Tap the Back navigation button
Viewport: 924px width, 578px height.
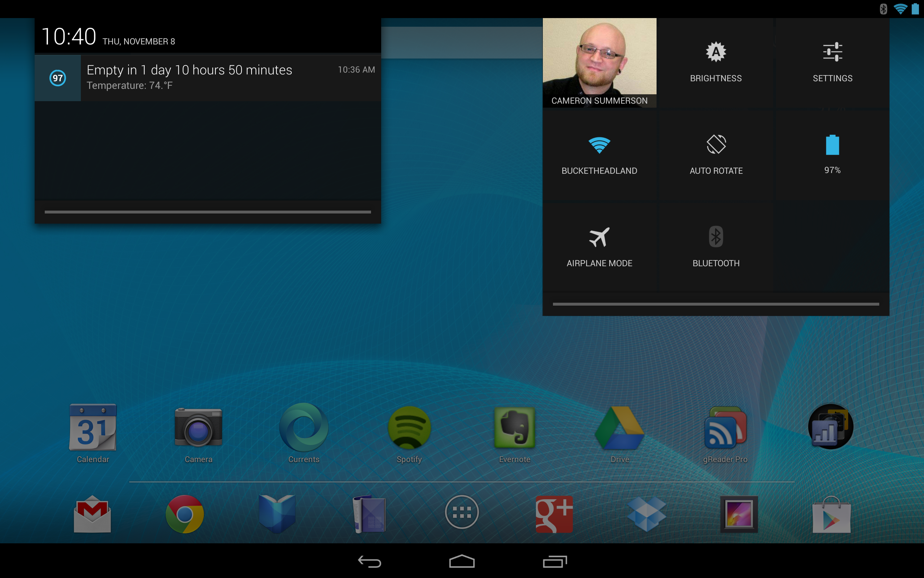pyautogui.click(x=369, y=561)
